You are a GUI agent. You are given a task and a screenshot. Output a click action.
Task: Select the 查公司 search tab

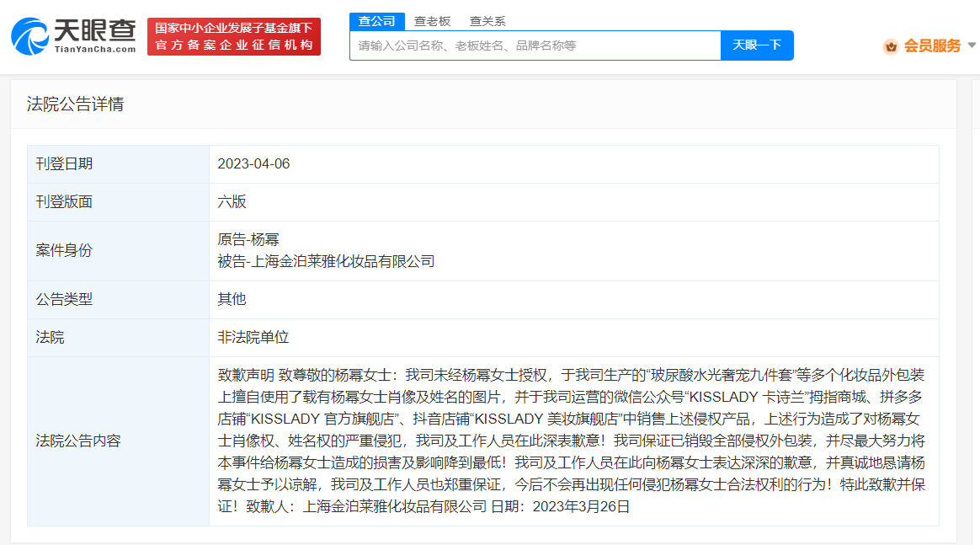point(377,21)
